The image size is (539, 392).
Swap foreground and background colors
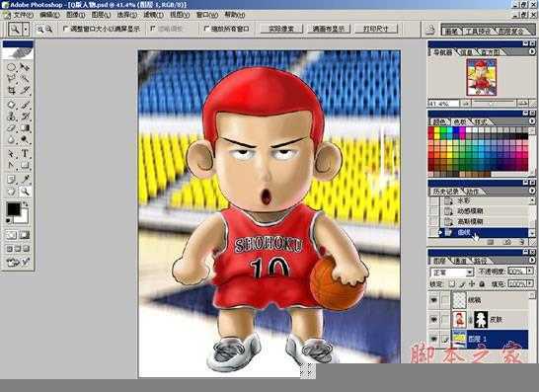point(25,204)
